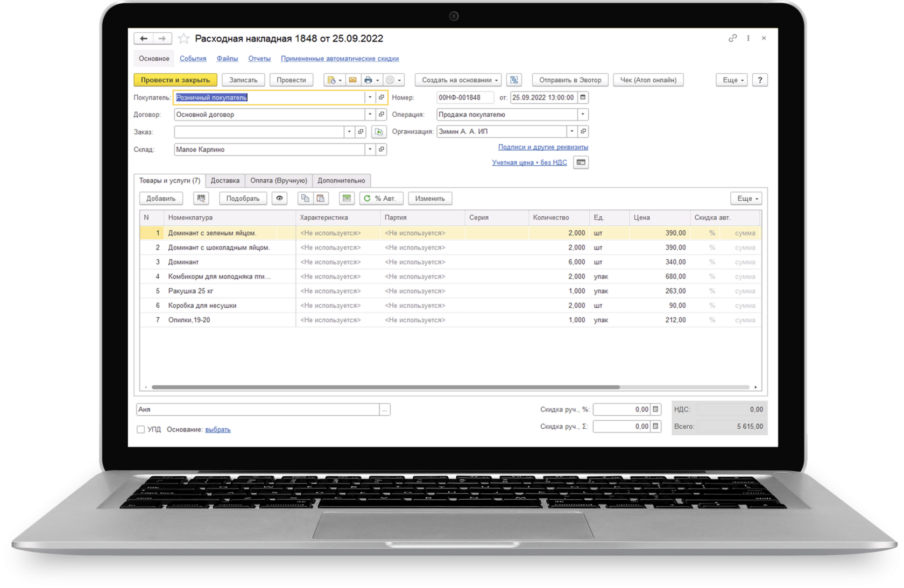
Task: Open the Еще menu in the top toolbar
Action: click(732, 80)
